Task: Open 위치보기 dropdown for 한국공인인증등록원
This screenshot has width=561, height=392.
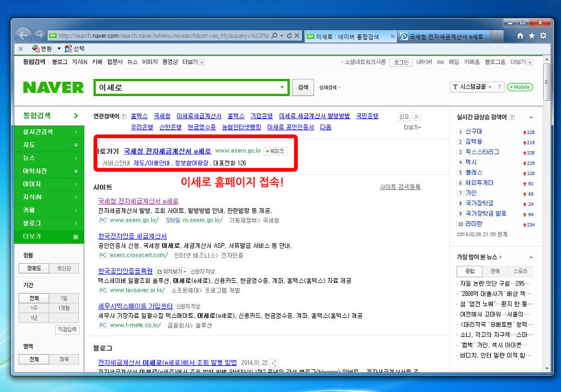Action: pyautogui.click(x=172, y=272)
